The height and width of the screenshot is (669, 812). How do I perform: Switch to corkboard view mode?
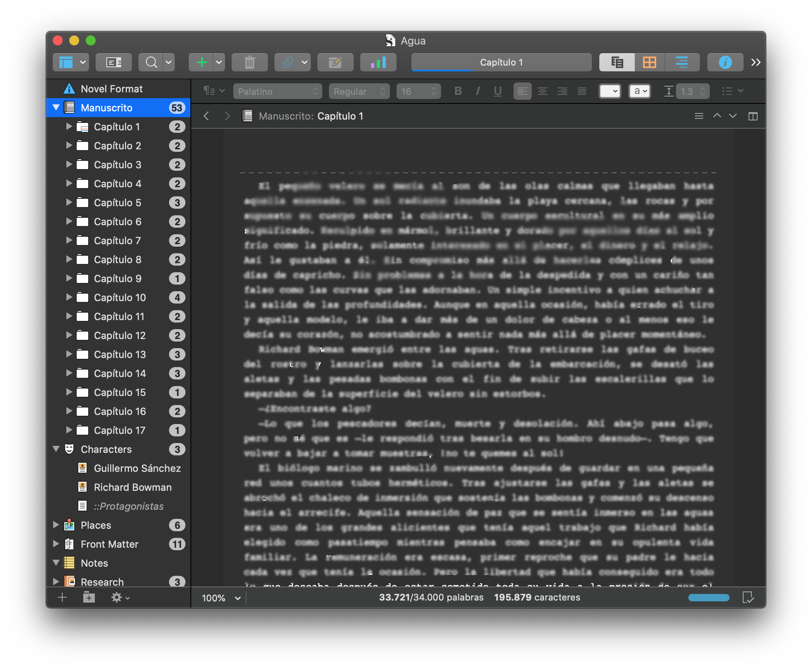pyautogui.click(x=649, y=62)
